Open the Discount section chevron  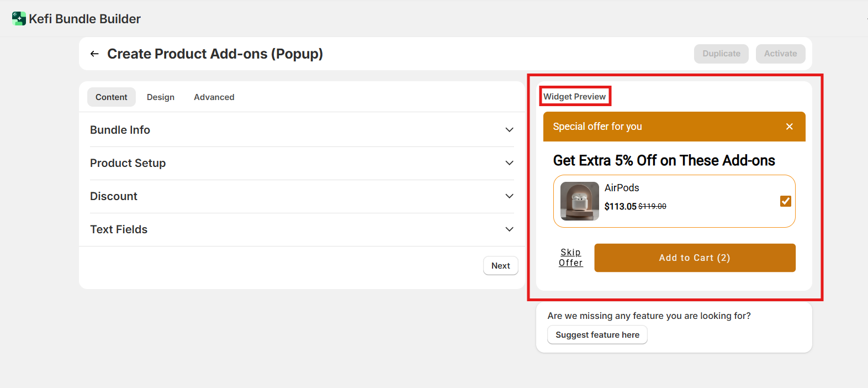click(509, 196)
